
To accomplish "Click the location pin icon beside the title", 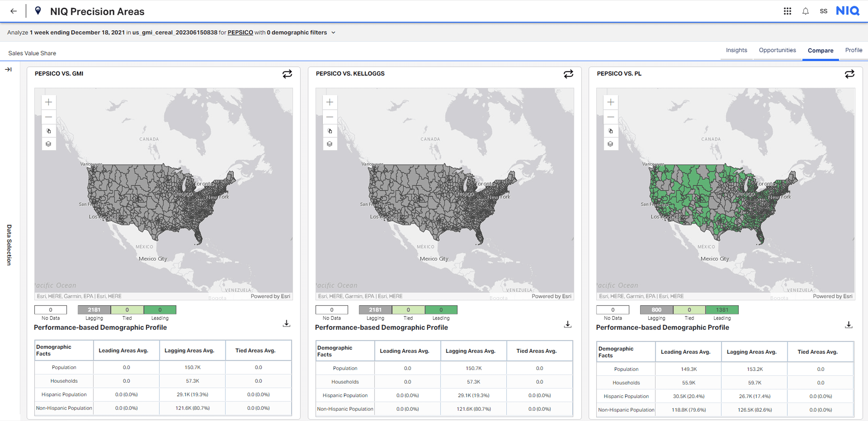I will (x=38, y=11).
